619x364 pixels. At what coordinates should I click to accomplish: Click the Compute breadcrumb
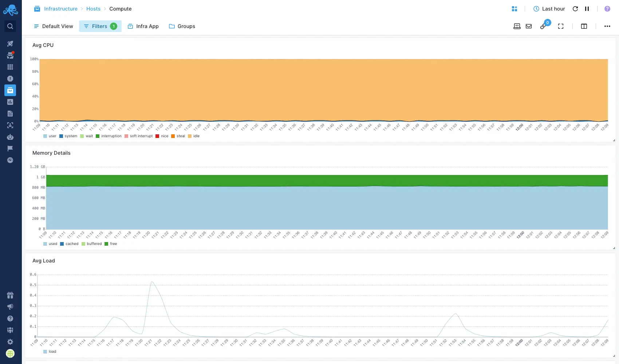(x=121, y=9)
